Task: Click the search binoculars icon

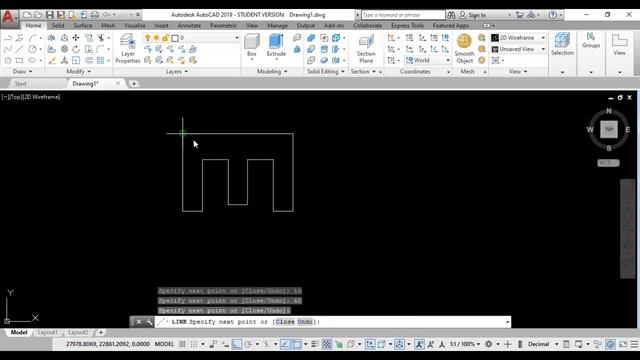Action: [451, 15]
